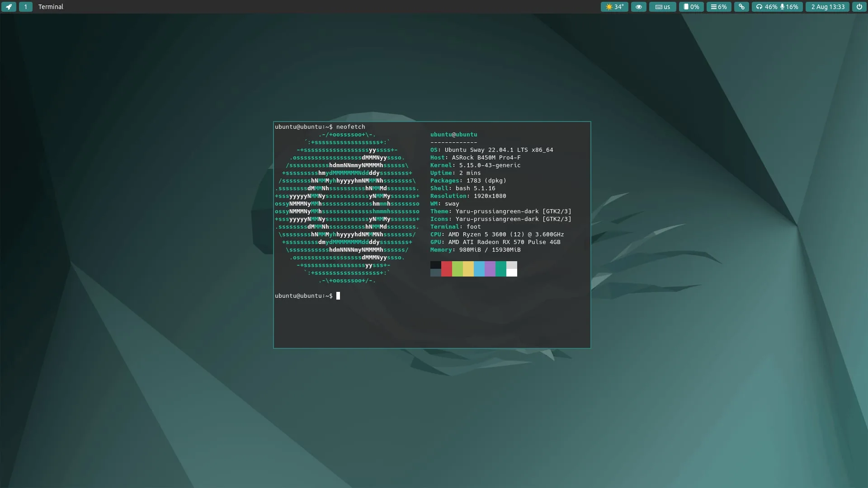Open the rocket application launcher in the bar
868x488 pixels.
coord(9,7)
